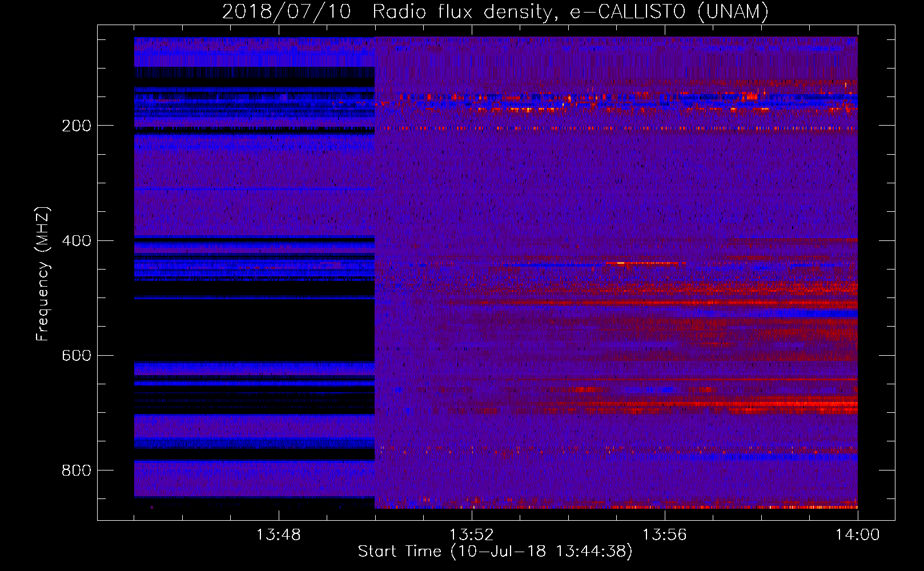Click the plot title '2018/07/10 Radio flux density, e-CALLISTO (UNAM)'

click(495, 11)
